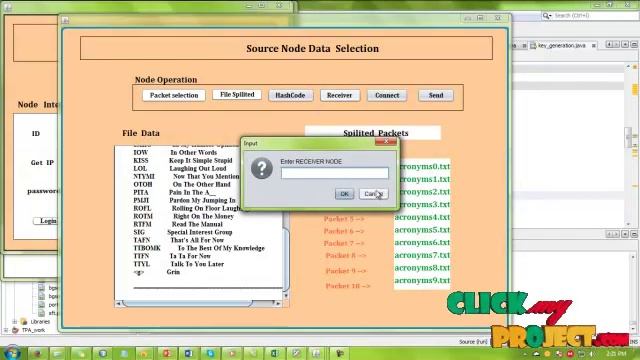Click the Login button in the background window

point(46,221)
